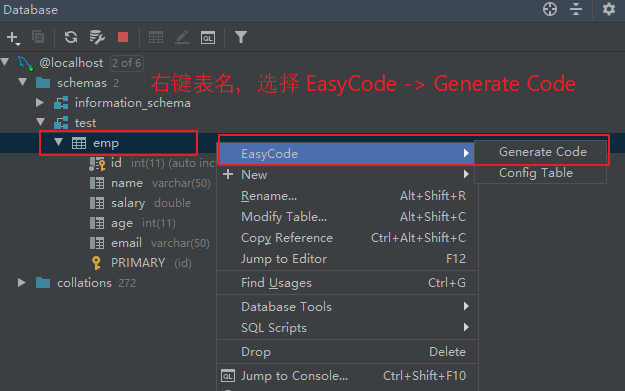Image resolution: width=625 pixels, height=391 pixels.
Task: Choose Drop from the context menu
Action: [x=347, y=352]
